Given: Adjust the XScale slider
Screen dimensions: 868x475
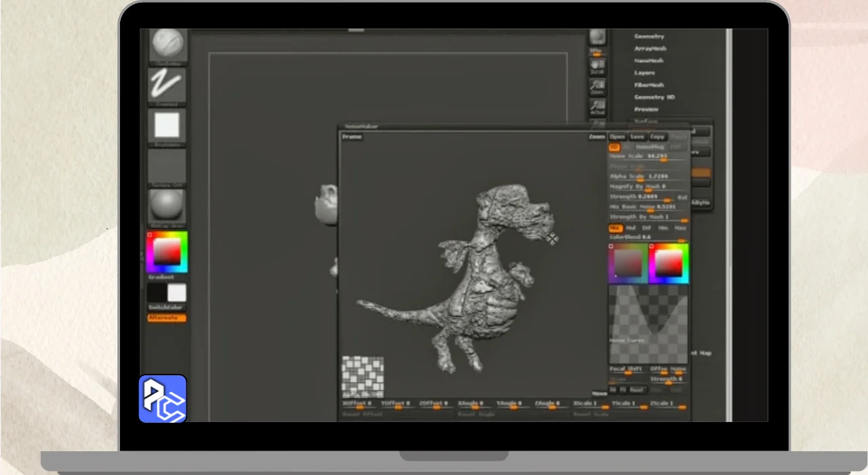Looking at the screenshot, I should (x=591, y=404).
